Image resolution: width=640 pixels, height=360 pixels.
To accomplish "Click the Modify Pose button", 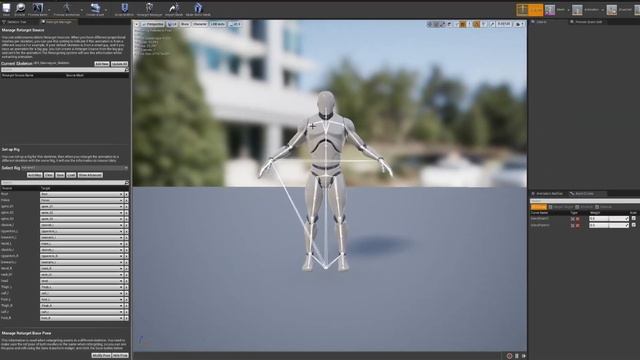I will 101,356.
